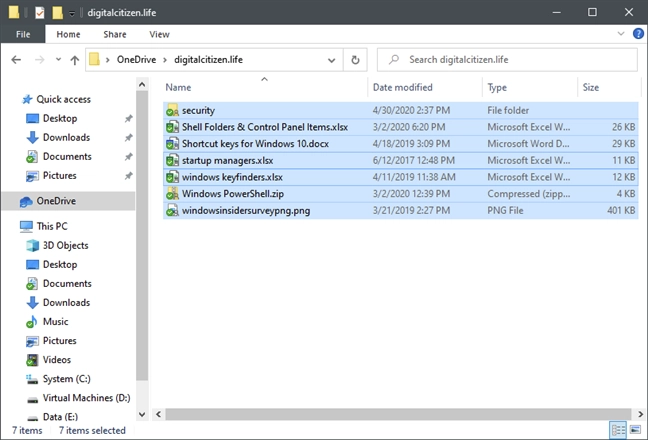Screen dimensions: 648x440
Task: Click the Properties quick access toolbar icon
Action: [40, 13]
